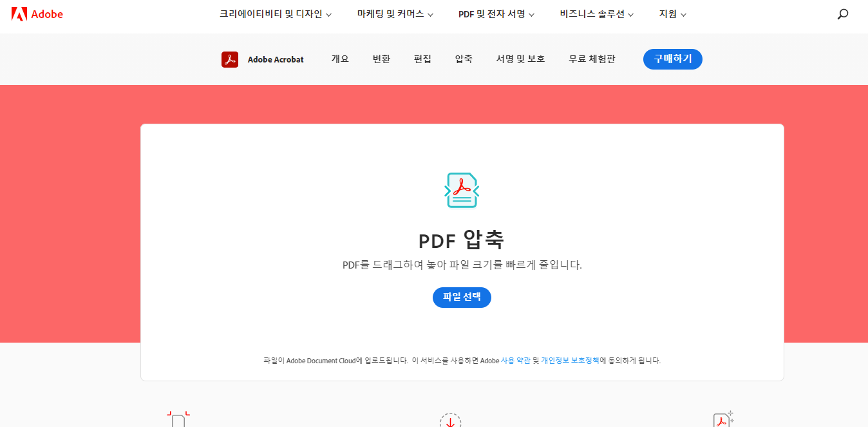
Task: Click the 파일 선택 button
Action: 462,298
